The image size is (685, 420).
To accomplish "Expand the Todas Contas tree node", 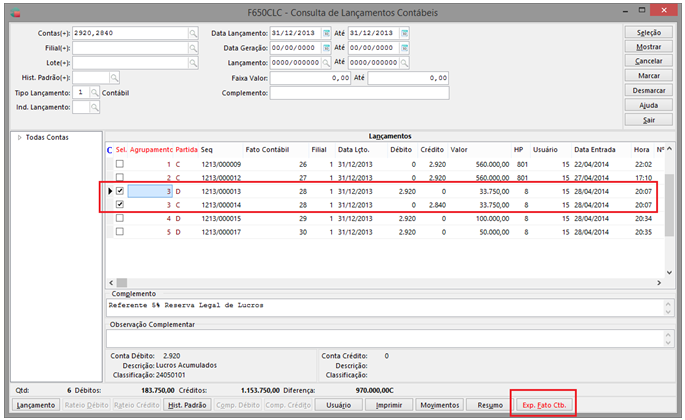I will click(x=19, y=138).
